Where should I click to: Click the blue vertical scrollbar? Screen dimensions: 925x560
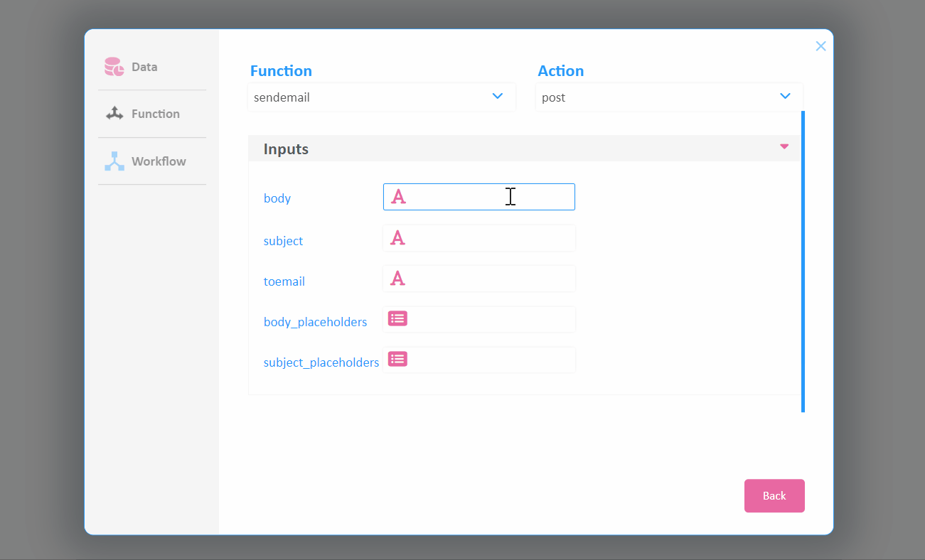tap(803, 262)
